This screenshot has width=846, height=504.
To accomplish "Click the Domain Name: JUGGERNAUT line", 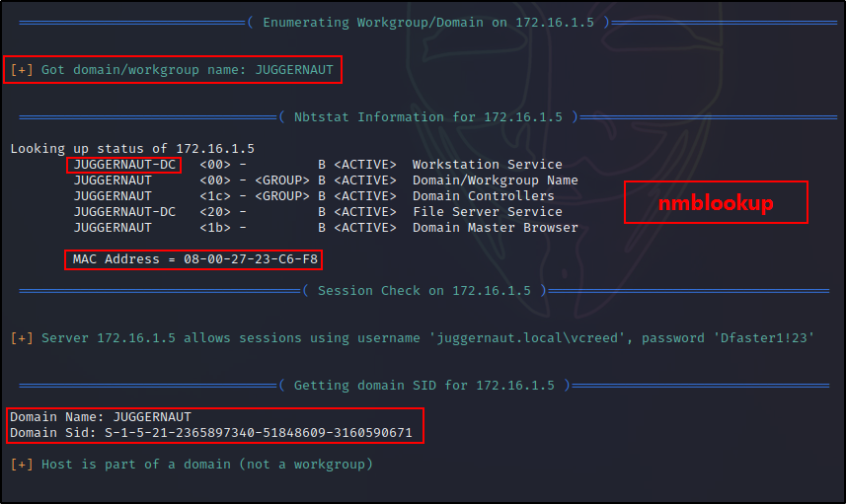I will tap(101, 417).
